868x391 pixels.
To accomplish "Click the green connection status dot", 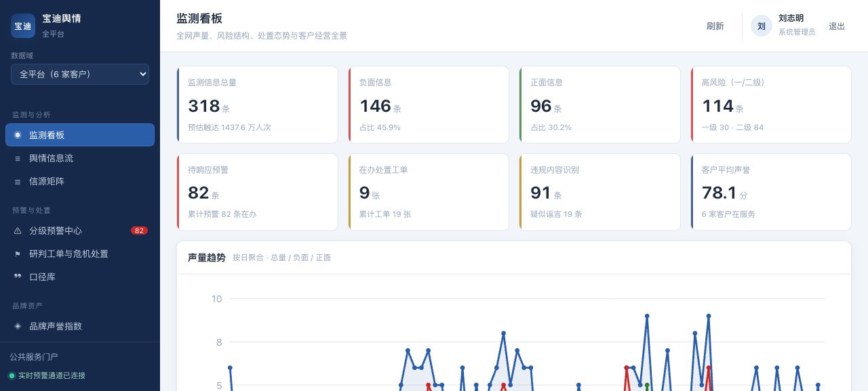I will 12,375.
